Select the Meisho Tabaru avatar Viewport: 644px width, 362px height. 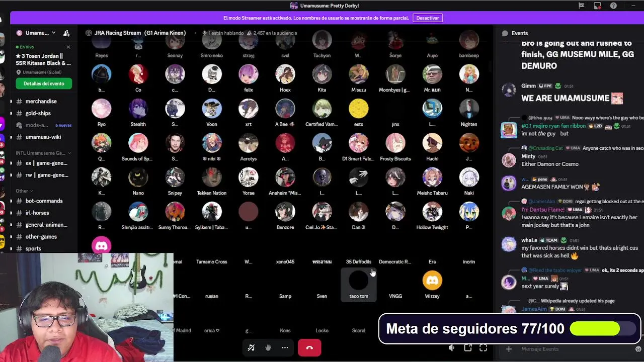pyautogui.click(x=432, y=177)
